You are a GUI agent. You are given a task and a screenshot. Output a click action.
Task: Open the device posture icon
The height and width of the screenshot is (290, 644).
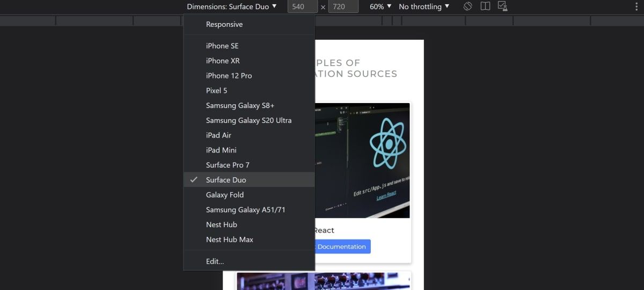coord(502,6)
